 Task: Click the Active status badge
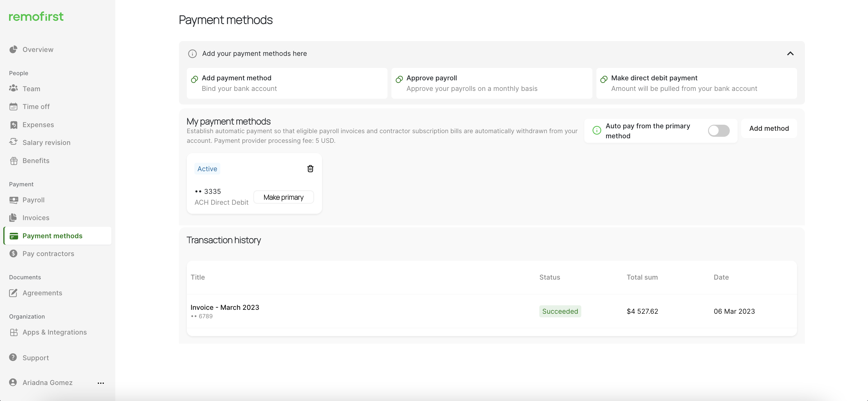tap(207, 168)
